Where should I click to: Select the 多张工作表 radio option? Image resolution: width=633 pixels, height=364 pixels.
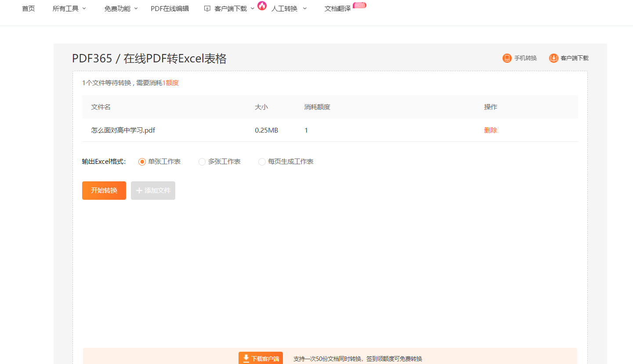tap(202, 162)
